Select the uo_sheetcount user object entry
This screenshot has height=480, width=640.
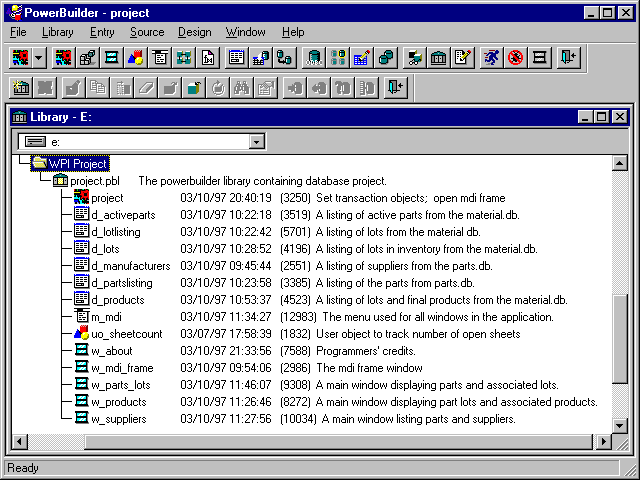coord(127,334)
